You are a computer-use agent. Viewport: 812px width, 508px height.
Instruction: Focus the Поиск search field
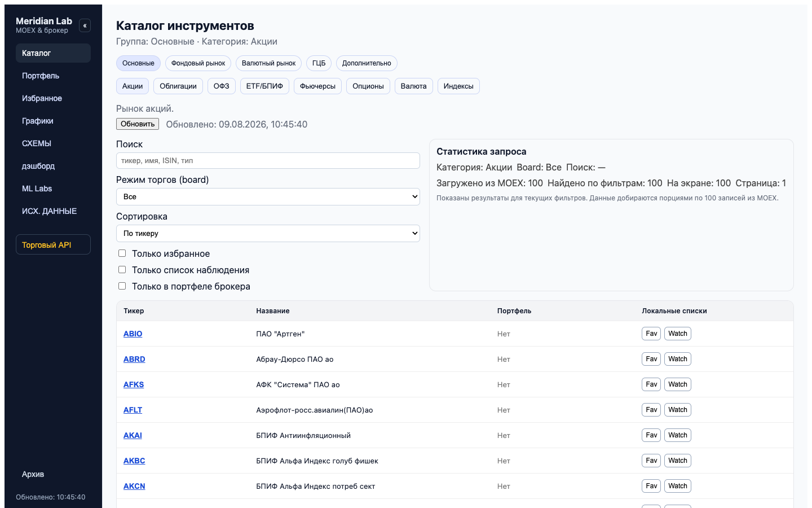(268, 160)
